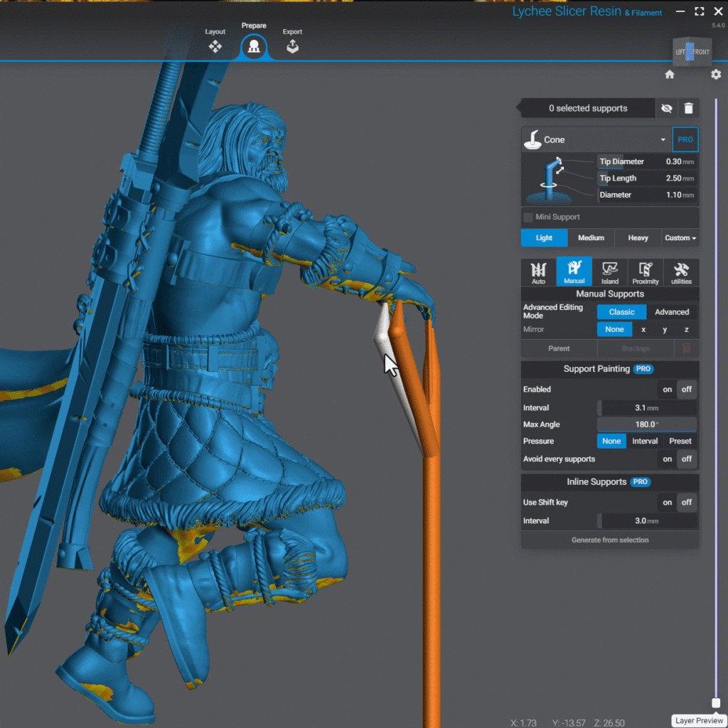Turn on Use Shift key option

tap(667, 503)
